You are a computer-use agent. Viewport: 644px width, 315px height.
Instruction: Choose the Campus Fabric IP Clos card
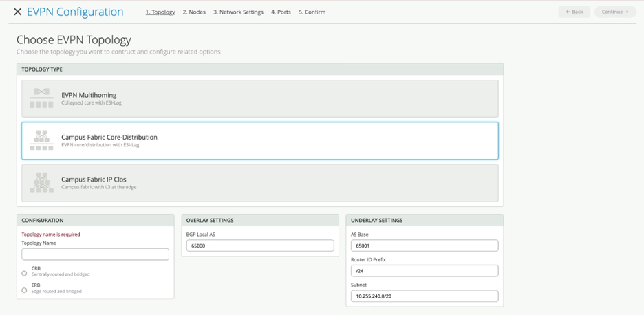click(x=275, y=183)
